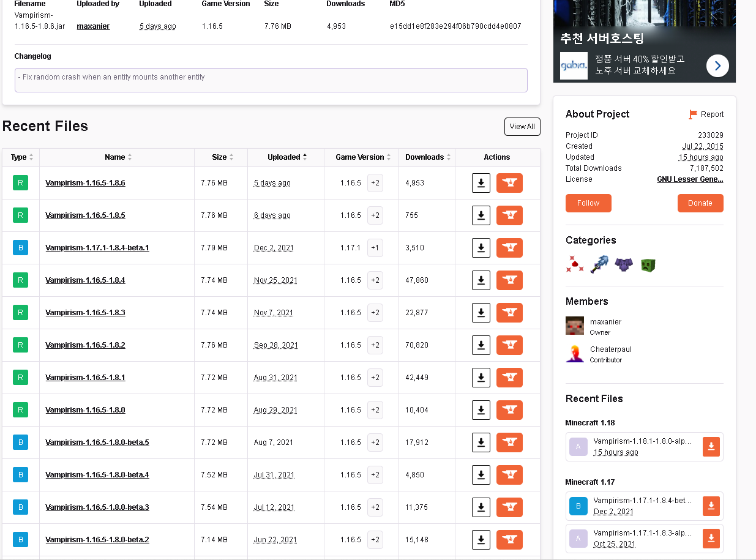Sort table by Uploaded column
756x560 pixels.
click(x=286, y=157)
